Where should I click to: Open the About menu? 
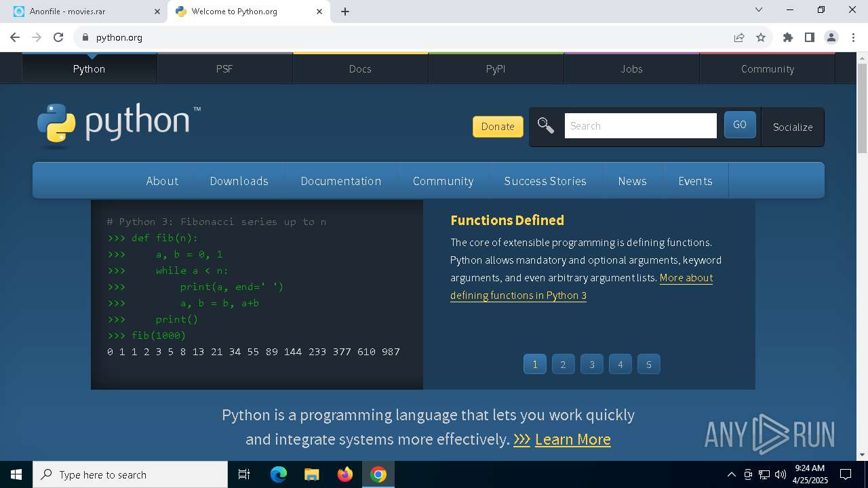click(x=162, y=181)
